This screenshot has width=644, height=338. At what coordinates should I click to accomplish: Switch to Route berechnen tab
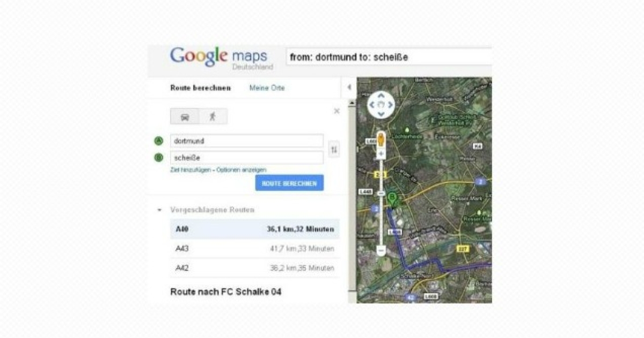click(200, 88)
